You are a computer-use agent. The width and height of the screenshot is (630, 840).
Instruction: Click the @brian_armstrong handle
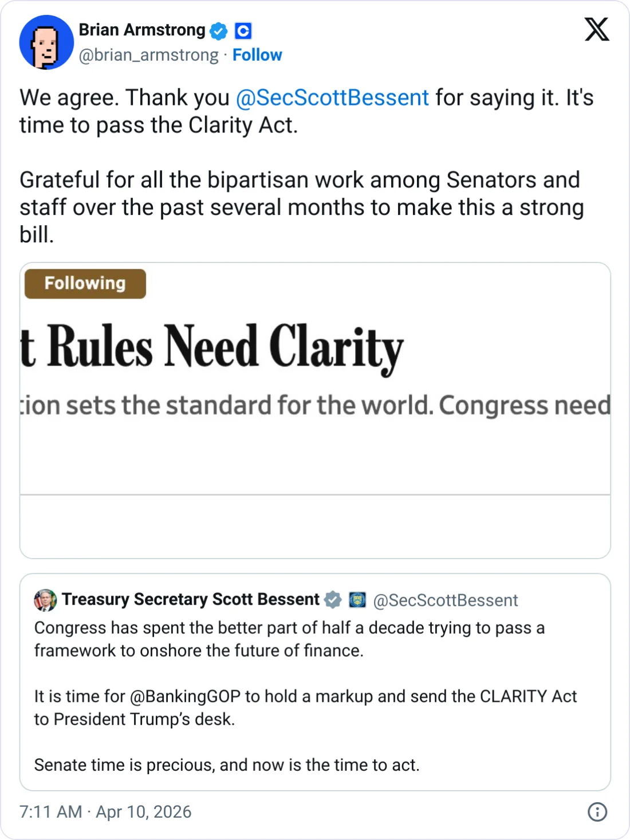click(148, 55)
